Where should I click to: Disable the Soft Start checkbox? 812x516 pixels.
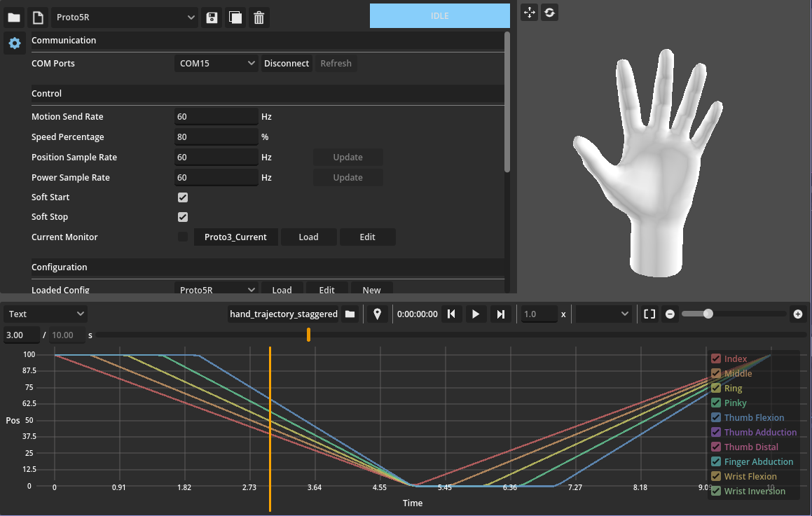[x=183, y=197]
